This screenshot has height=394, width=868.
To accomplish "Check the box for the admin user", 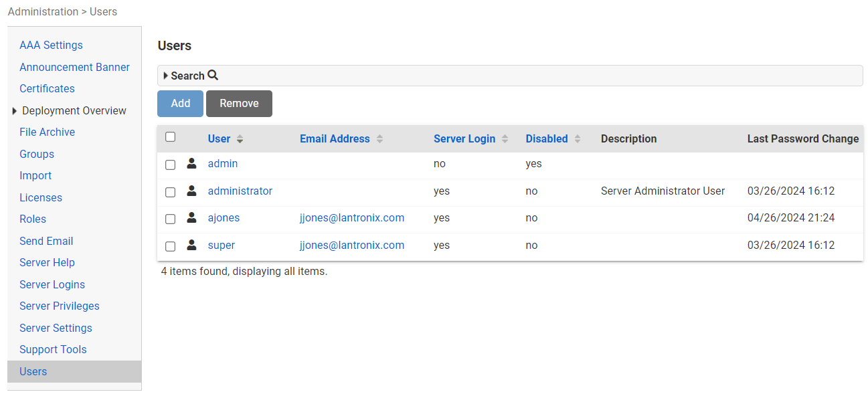I will pos(171,165).
